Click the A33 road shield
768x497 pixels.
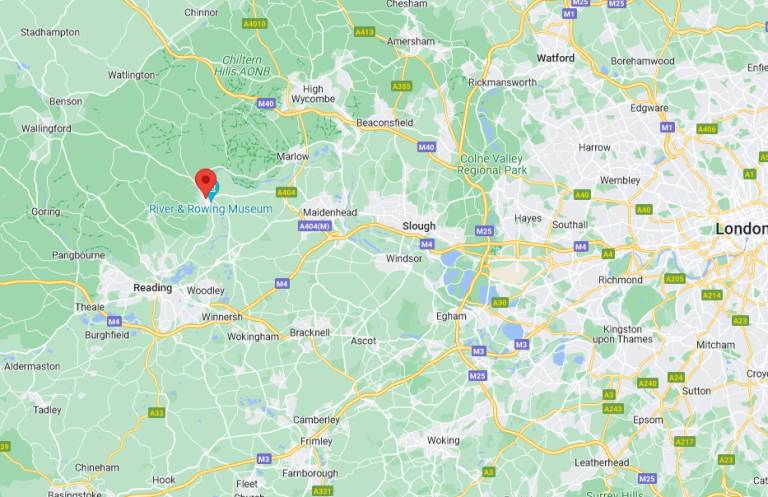tap(156, 413)
